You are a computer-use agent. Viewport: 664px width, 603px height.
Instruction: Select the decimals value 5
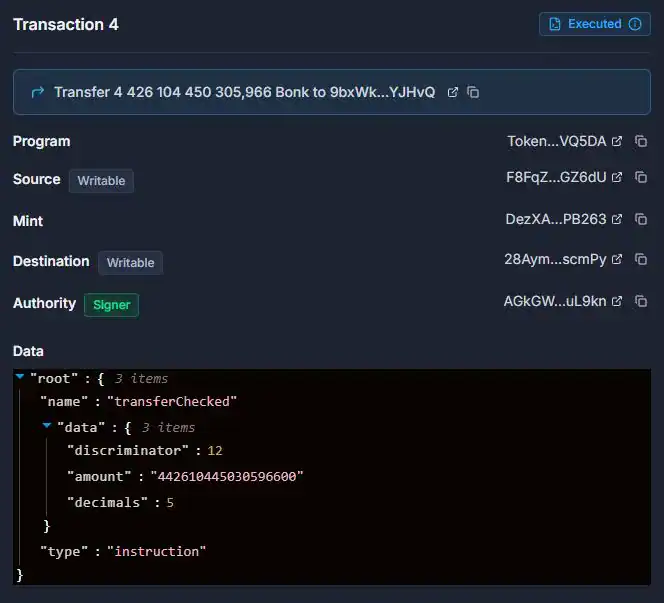170,503
